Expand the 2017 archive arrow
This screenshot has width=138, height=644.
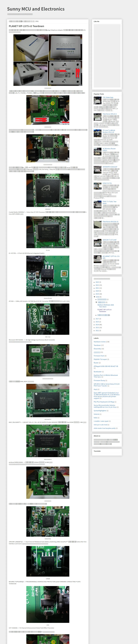point(94,319)
